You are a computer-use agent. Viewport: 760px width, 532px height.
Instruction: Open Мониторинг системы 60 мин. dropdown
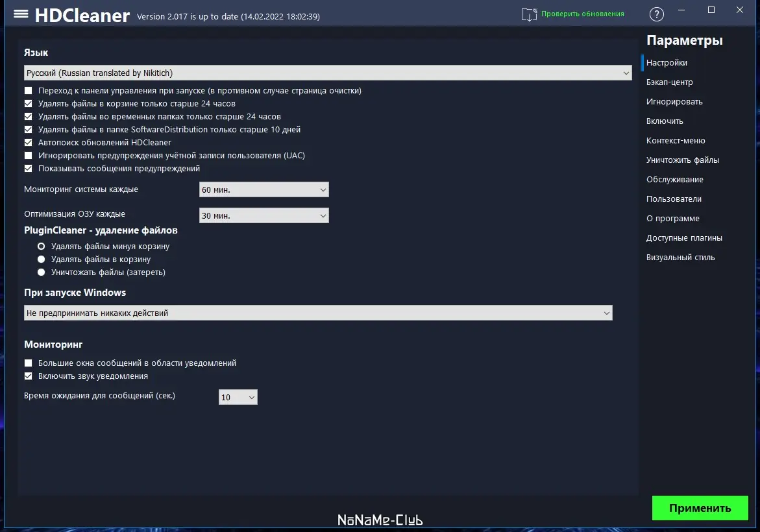[x=264, y=189]
